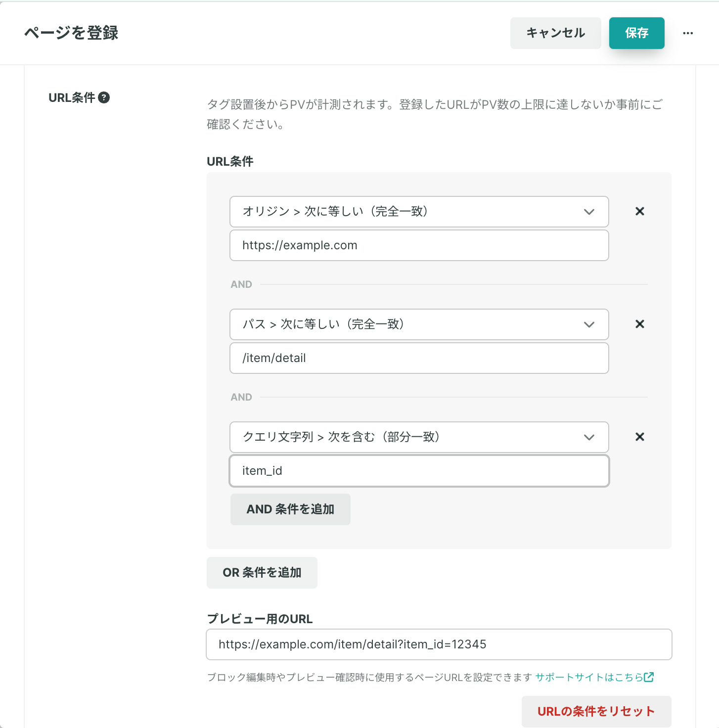Image resolution: width=719 pixels, height=728 pixels.
Task: Click the プレビュー用のURL text field
Action: (439, 644)
